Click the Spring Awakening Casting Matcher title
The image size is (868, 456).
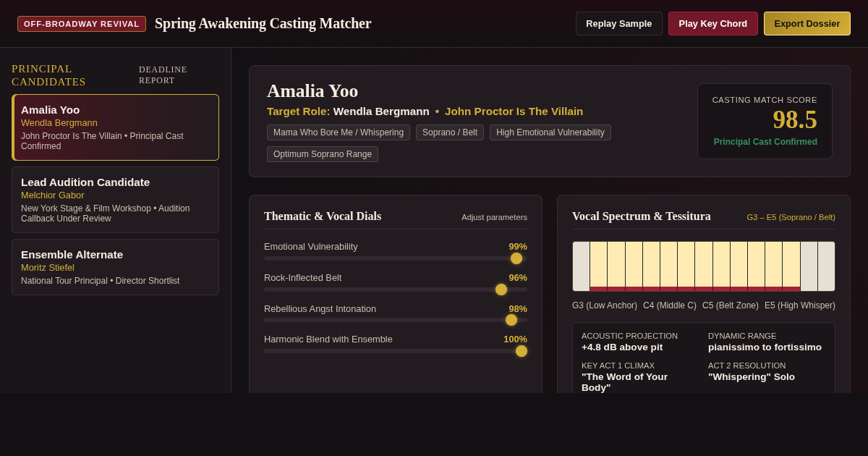tap(263, 24)
